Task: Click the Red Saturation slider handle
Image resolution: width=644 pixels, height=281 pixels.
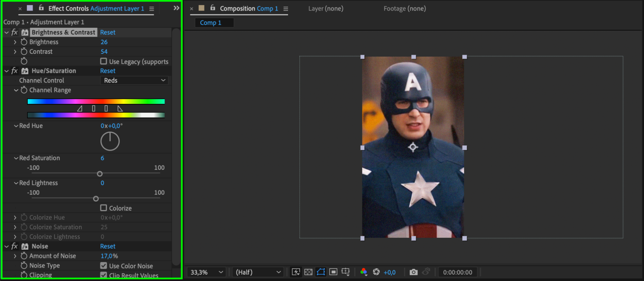Action: coord(100,174)
